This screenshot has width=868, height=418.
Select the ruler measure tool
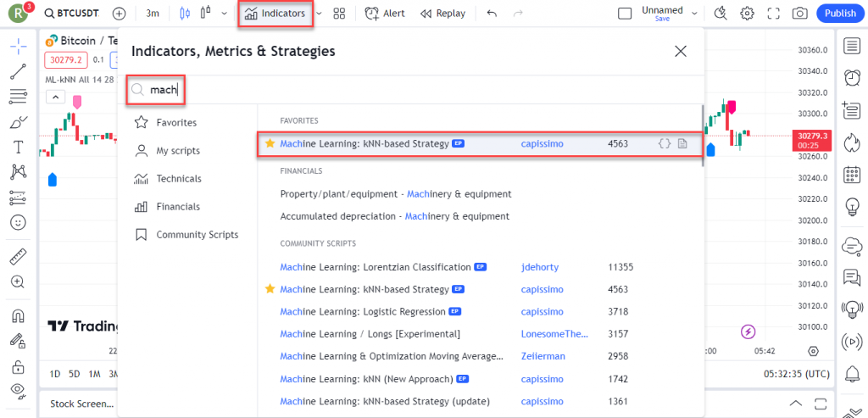19,256
